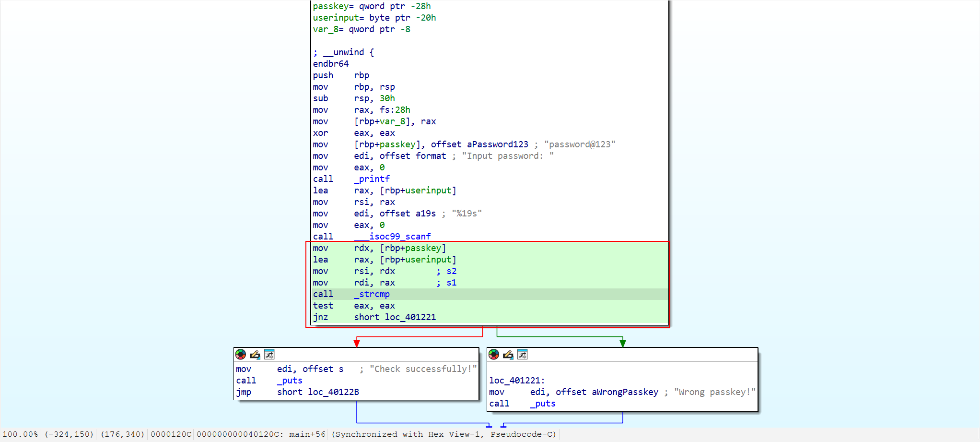The height and width of the screenshot is (442, 980).
Task: Click aPassword123 offset reference
Action: (498, 144)
